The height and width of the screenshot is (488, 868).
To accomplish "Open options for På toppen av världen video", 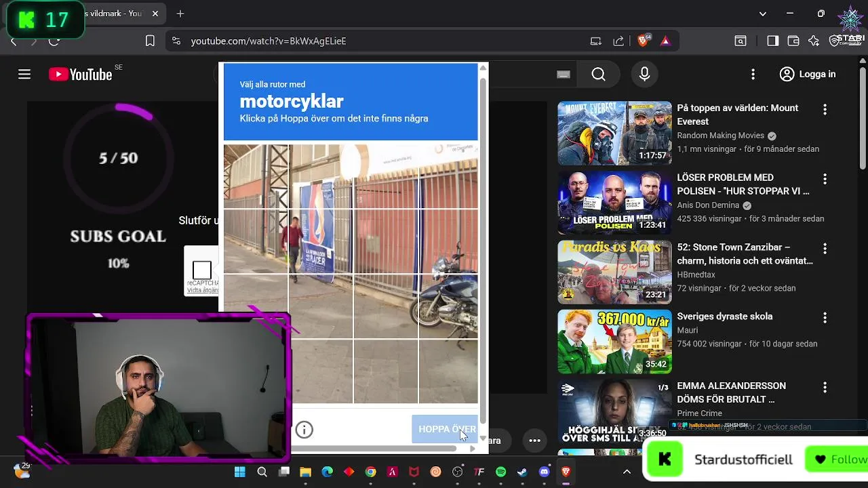I will pos(825,109).
